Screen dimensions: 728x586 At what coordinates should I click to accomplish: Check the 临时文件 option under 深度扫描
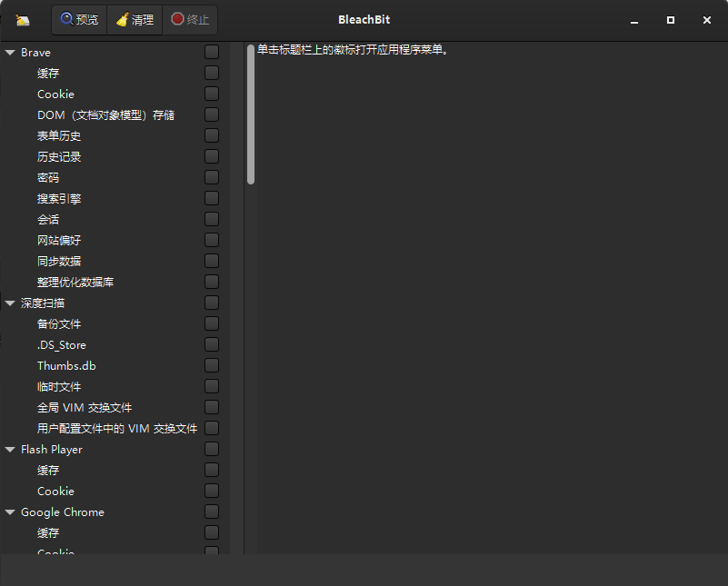pyautogui.click(x=211, y=385)
